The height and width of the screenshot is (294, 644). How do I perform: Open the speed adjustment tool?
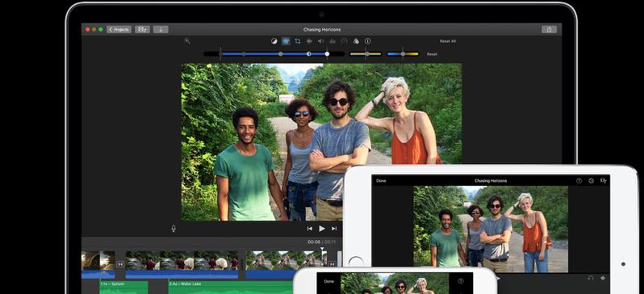pos(344,41)
